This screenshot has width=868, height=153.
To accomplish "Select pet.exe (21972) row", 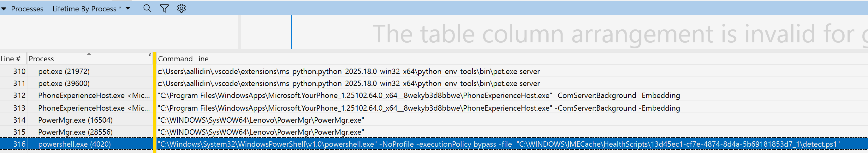I will coord(64,71).
